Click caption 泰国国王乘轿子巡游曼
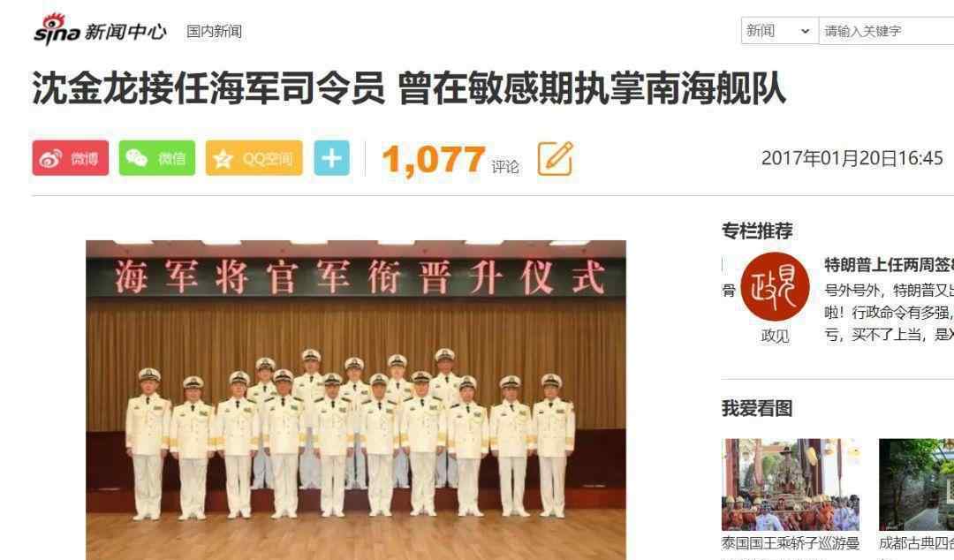The image size is (954, 560). point(791,543)
